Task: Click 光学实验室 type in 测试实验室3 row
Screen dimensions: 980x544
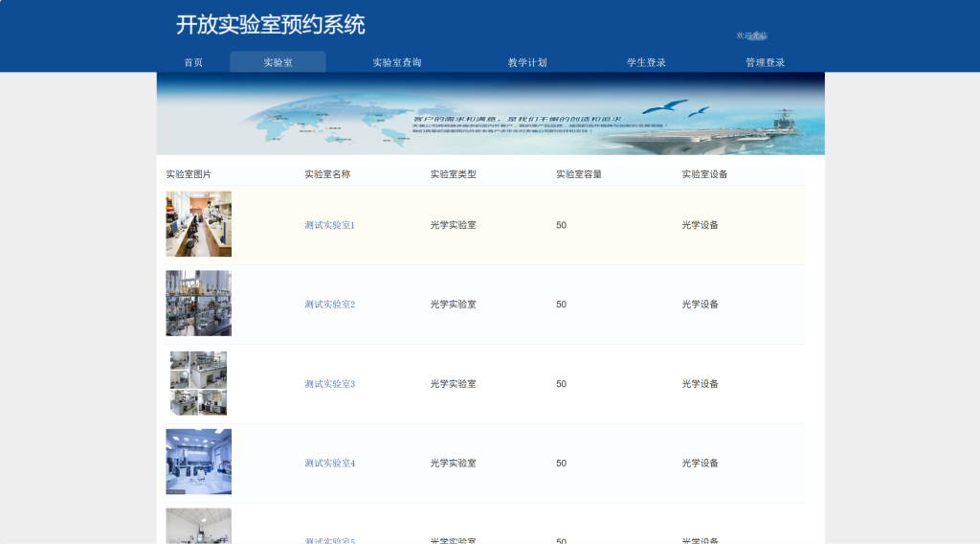Action: pyautogui.click(x=453, y=384)
